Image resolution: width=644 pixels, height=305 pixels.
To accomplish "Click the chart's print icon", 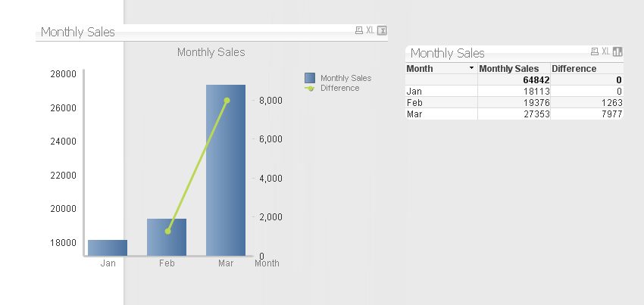I will [359, 30].
